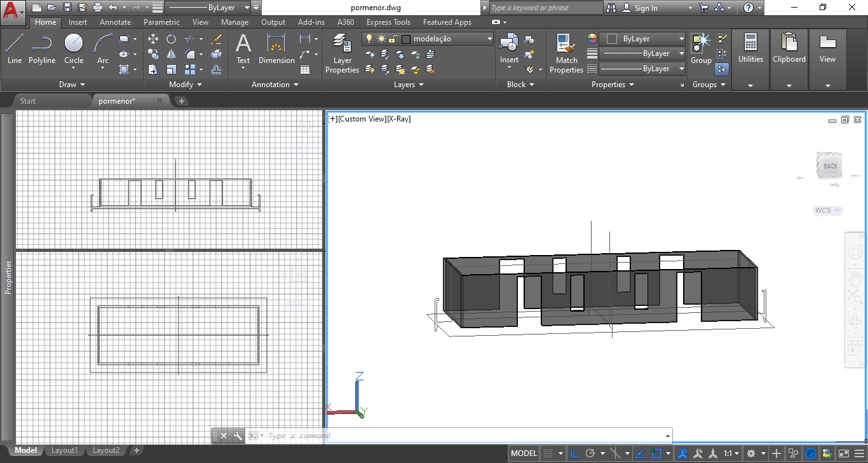Toggle 2D object snap in status bar
868x463 pixels.
point(656,453)
